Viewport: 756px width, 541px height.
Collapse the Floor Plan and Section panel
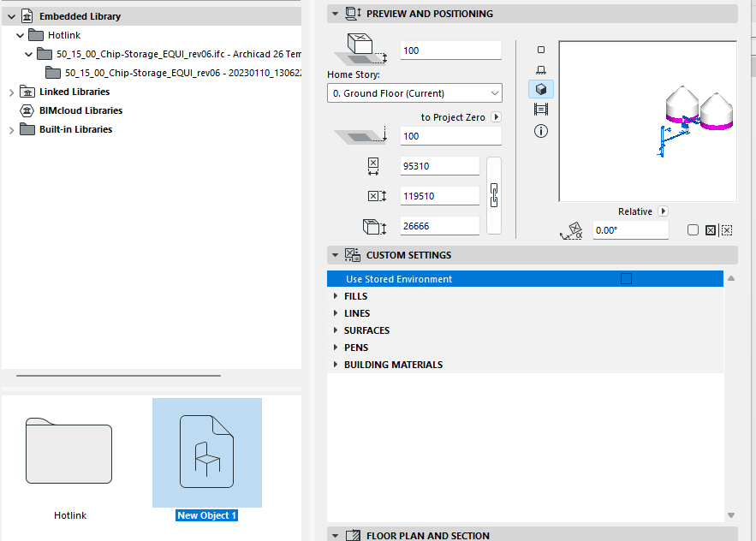(335, 535)
